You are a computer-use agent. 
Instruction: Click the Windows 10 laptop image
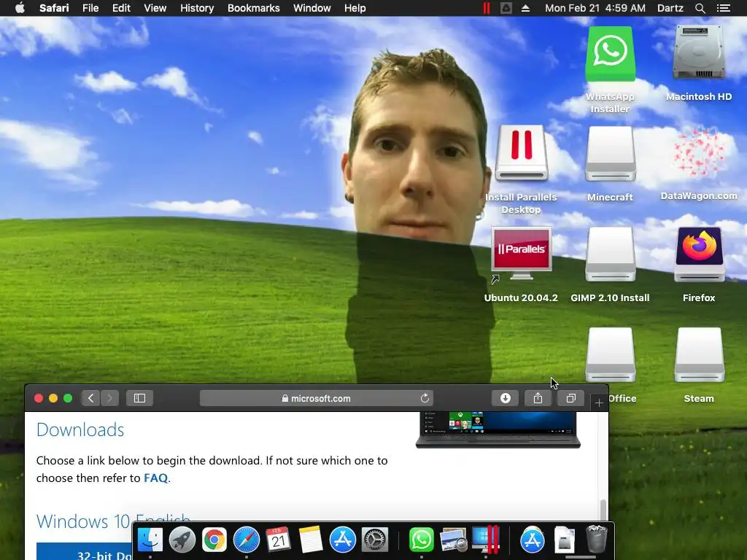coord(498,430)
